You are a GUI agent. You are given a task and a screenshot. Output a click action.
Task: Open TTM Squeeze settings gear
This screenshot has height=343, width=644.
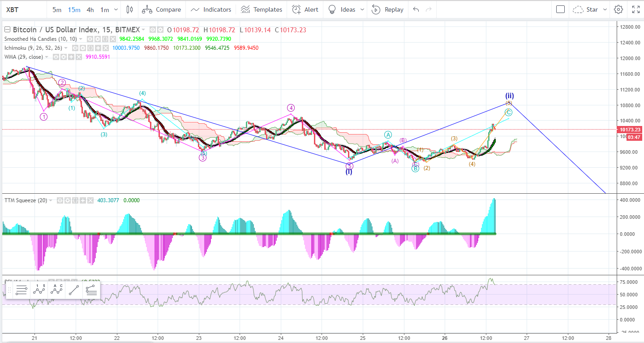click(x=68, y=200)
